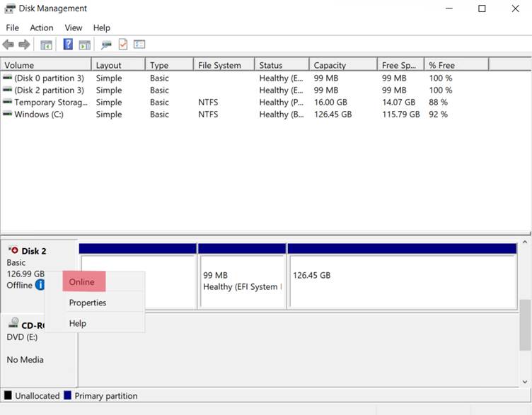Select the (Disk 0 partition 3) volume row
Screen dimensions: 532x415
pyautogui.click(x=244, y=78)
